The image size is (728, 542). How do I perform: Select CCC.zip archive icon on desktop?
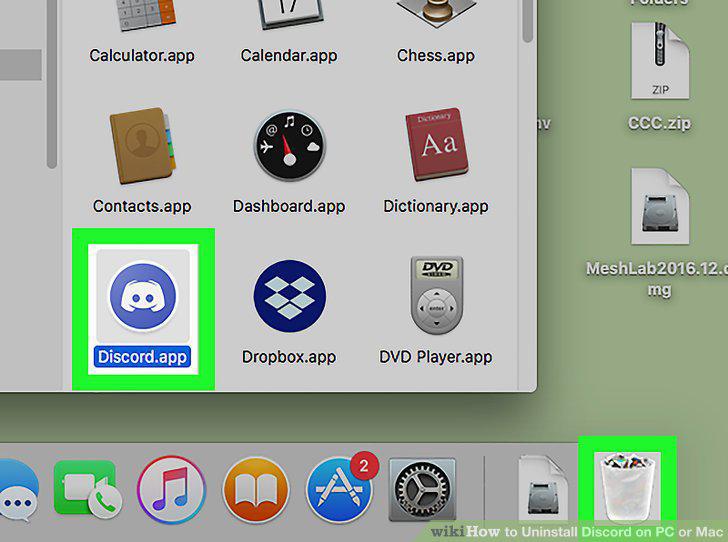660,61
